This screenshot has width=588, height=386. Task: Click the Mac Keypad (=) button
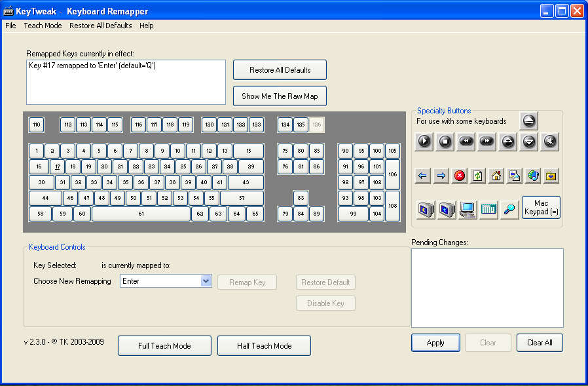click(x=541, y=208)
